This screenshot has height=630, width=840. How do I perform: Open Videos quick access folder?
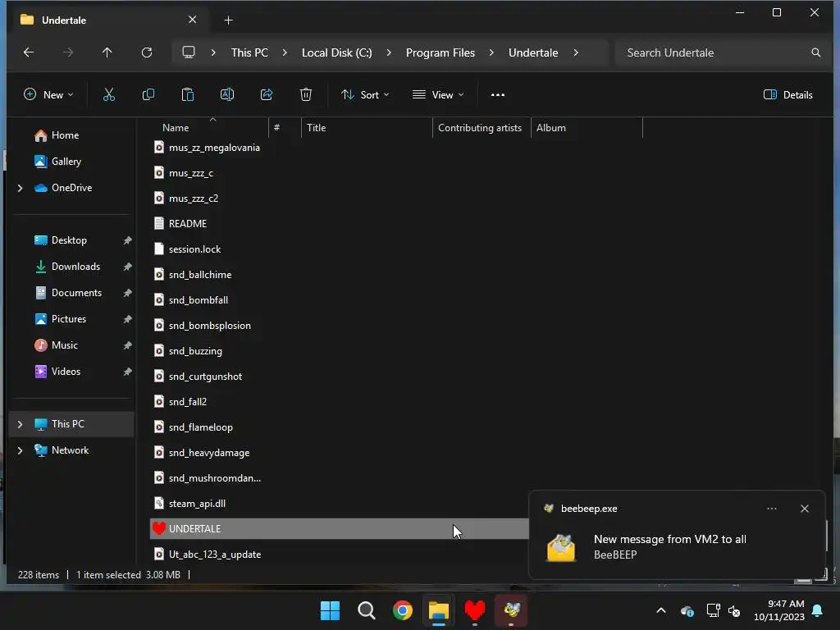(x=57, y=372)
